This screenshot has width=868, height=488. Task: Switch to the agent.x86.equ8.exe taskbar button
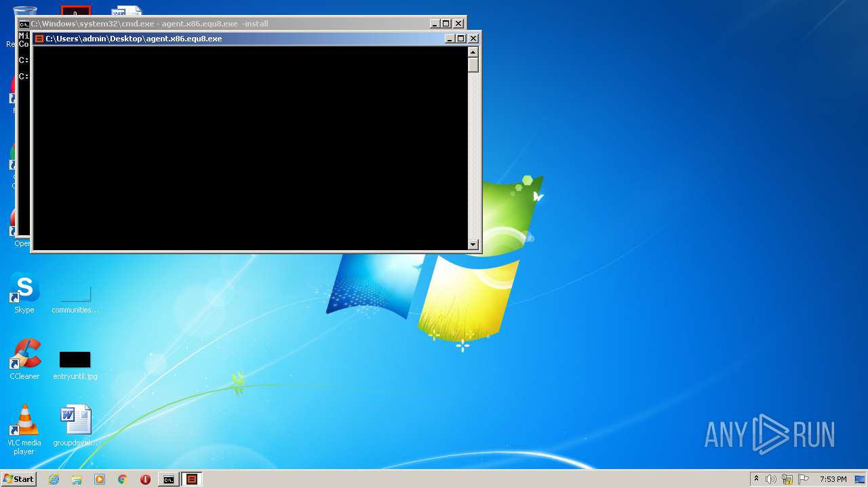192,479
